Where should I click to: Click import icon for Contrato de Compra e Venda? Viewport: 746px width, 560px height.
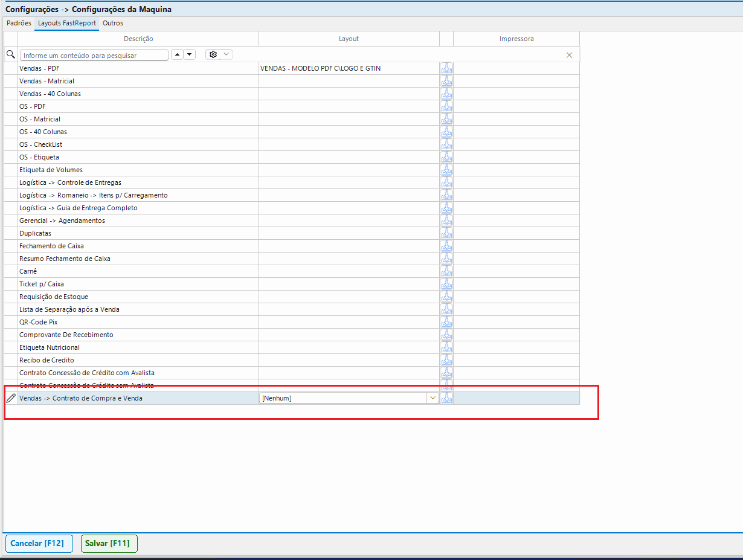click(x=446, y=398)
